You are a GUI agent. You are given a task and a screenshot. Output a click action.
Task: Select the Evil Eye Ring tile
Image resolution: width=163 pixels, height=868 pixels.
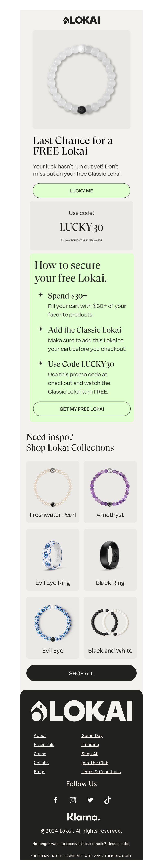point(53,560)
